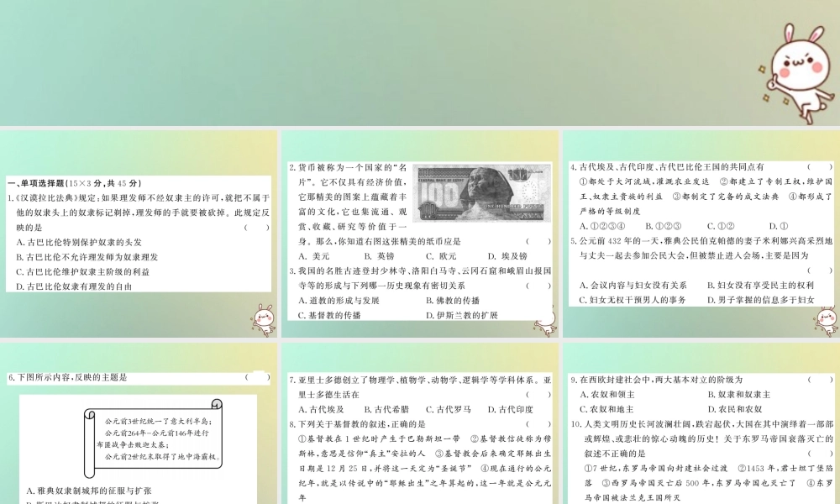Open the slide with questions 7 and 8
The width and height of the screenshot is (840, 504).
420,423
